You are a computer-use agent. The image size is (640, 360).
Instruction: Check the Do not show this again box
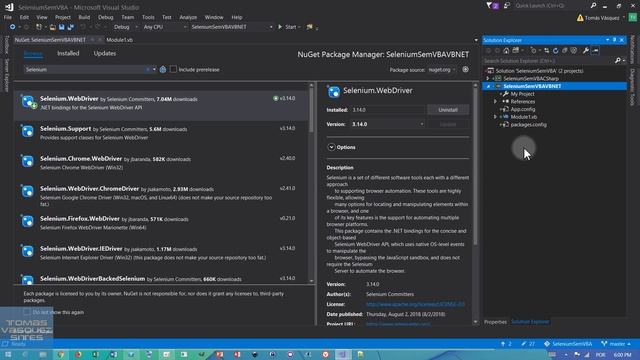click(27, 312)
